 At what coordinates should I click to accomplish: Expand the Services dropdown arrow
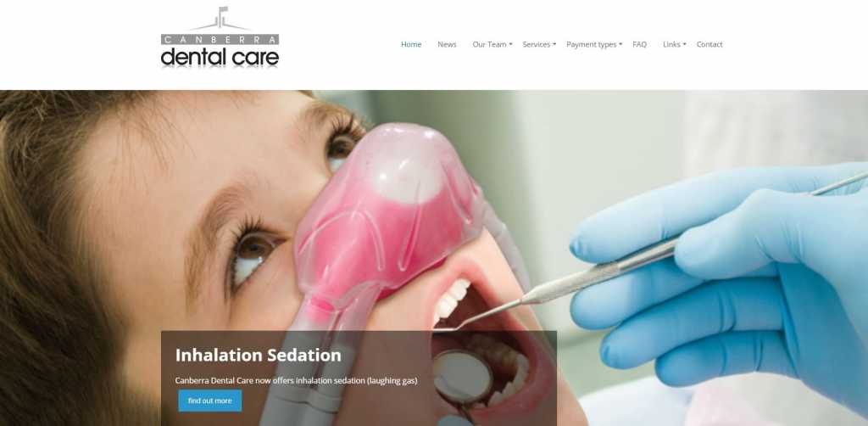554,44
